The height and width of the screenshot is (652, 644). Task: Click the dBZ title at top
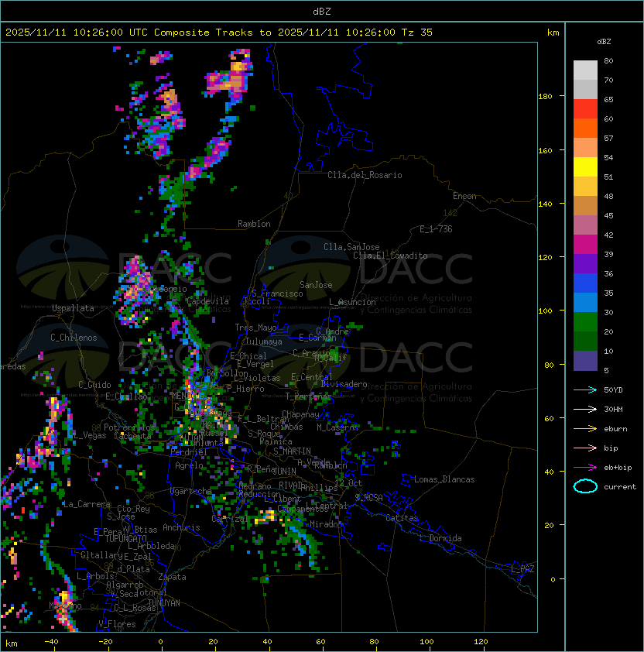pos(322,11)
